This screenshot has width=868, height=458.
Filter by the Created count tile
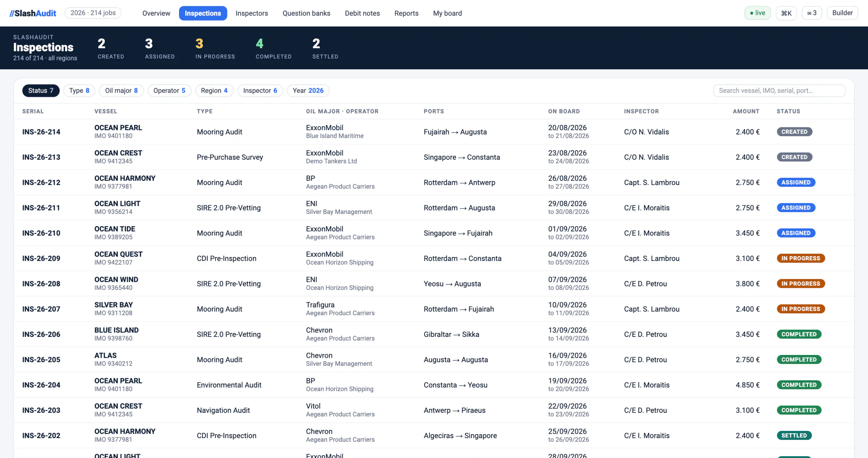pos(111,48)
